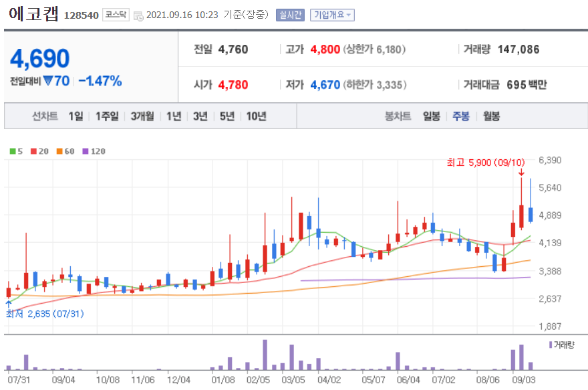Click the 코스닥 market badge

114,13
